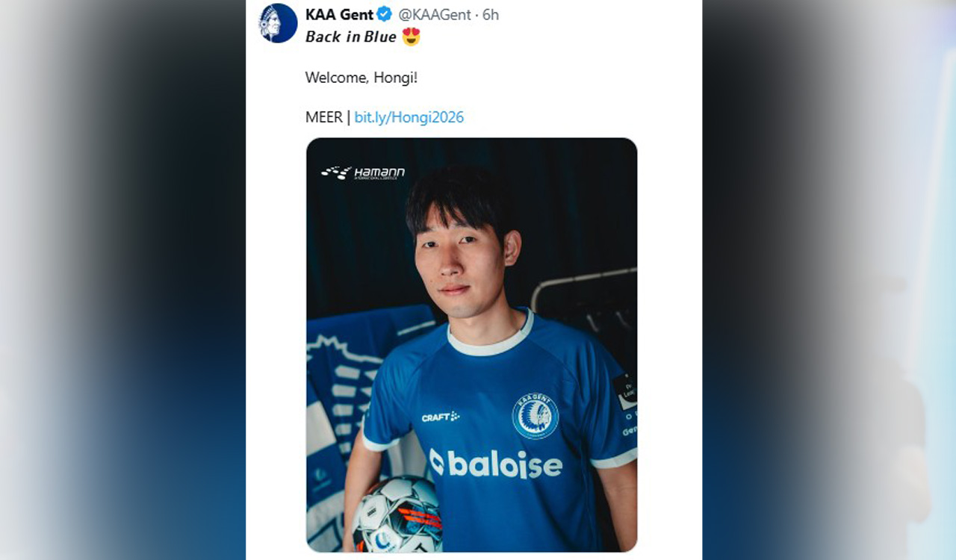
Task: Click the sleeve badge on the jersey
Action: pyautogui.click(x=625, y=392)
